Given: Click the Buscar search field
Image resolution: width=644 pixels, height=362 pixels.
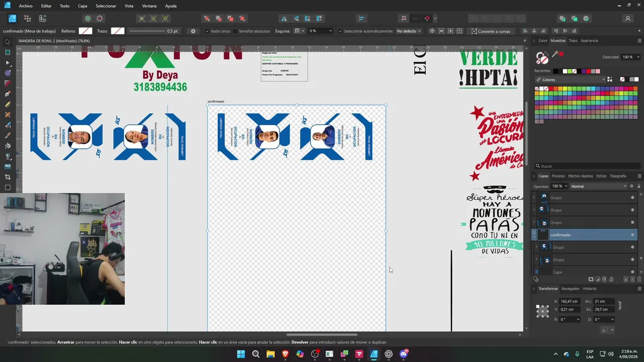Looking at the screenshot, I should click(x=587, y=166).
